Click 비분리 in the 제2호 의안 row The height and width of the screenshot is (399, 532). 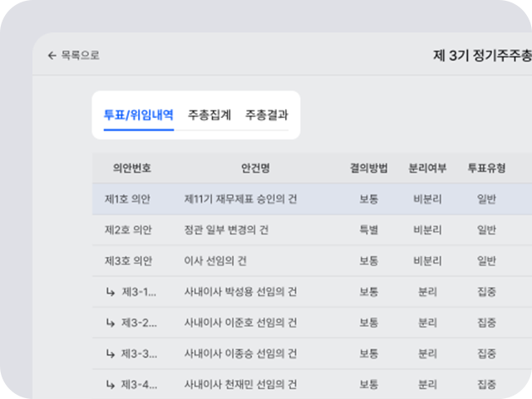(x=427, y=230)
